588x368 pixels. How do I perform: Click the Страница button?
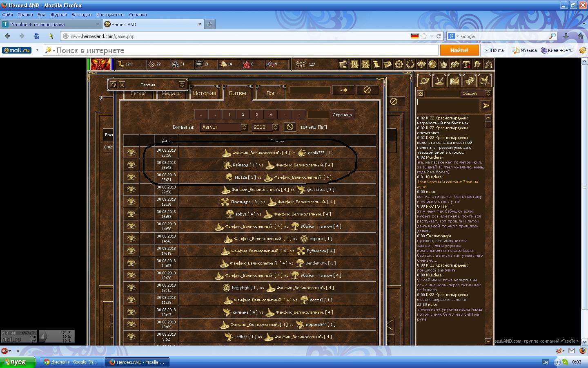point(342,115)
